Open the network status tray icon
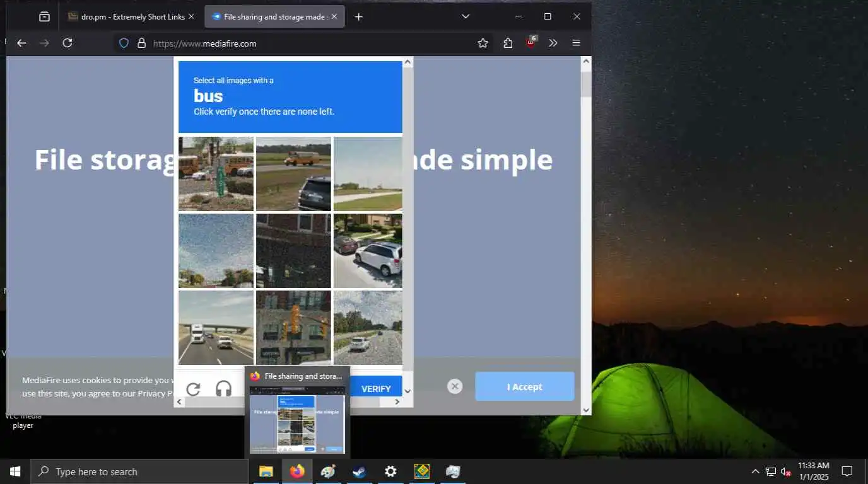The image size is (868, 484). 770,471
